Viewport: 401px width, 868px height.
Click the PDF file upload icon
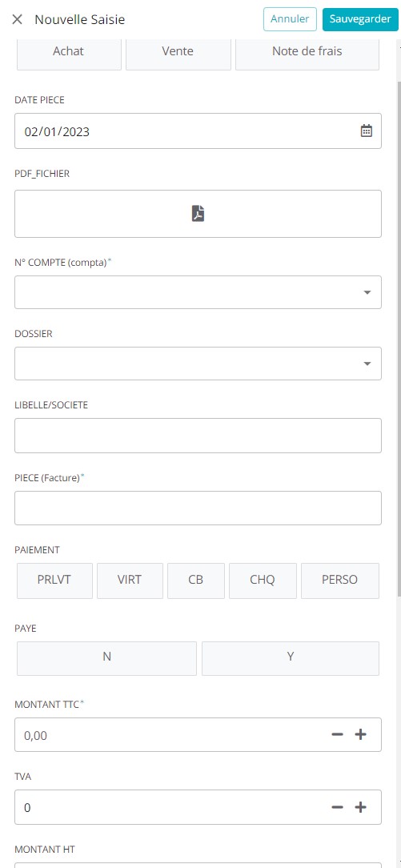pyautogui.click(x=198, y=213)
